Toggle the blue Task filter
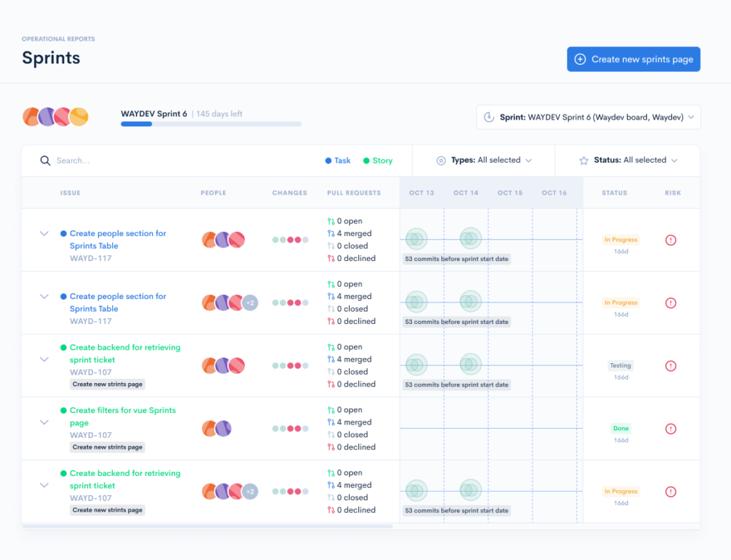Viewport: 731px width, 560px height. tap(338, 160)
